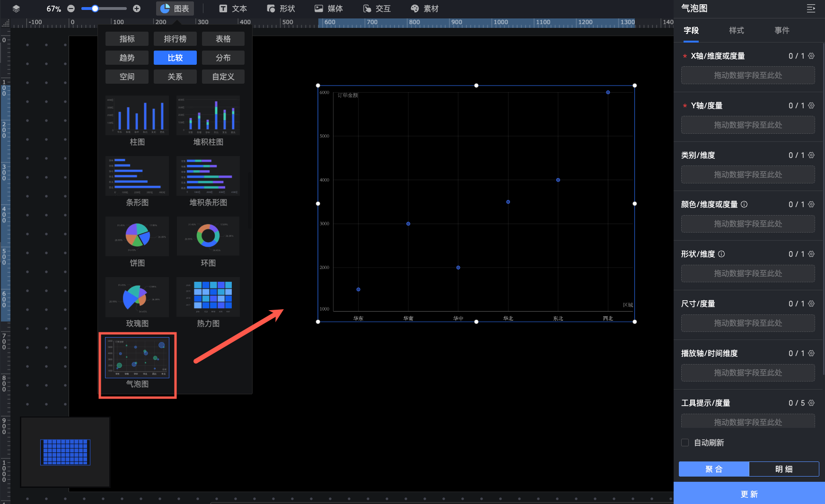Open settings gear for 播放轴/时间维度
This screenshot has width=825, height=504.
coord(811,353)
